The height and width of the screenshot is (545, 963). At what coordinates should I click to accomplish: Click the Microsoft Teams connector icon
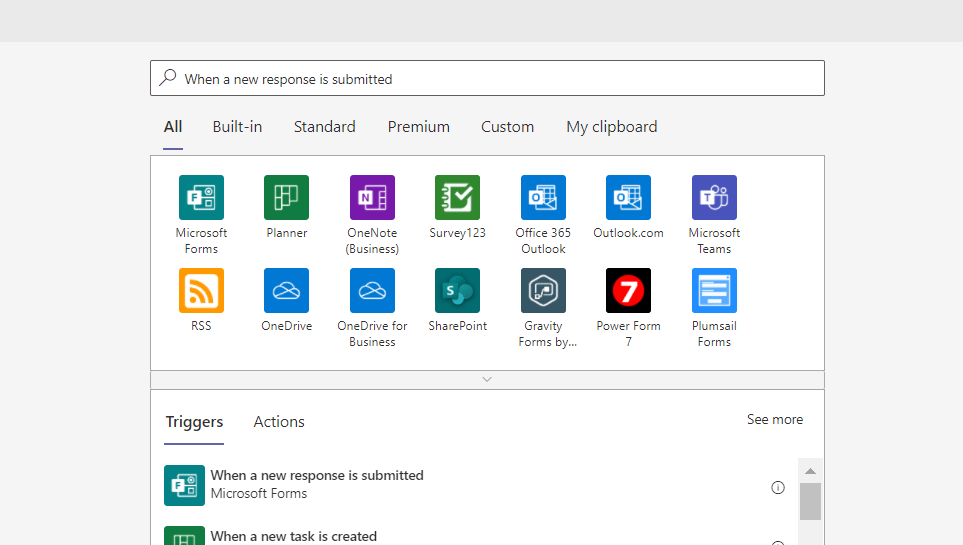click(x=714, y=197)
